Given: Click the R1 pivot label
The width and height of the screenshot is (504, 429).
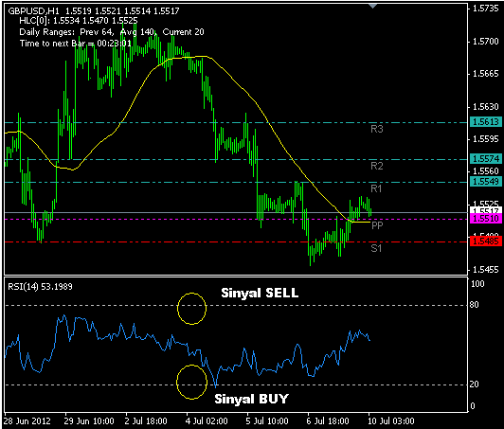Looking at the screenshot, I should point(376,188).
